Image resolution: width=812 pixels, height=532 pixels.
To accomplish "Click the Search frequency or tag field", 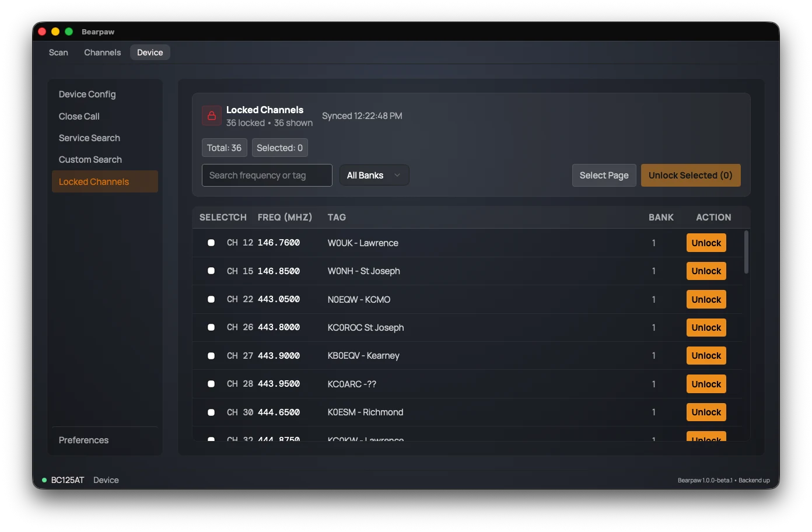I will click(x=267, y=175).
